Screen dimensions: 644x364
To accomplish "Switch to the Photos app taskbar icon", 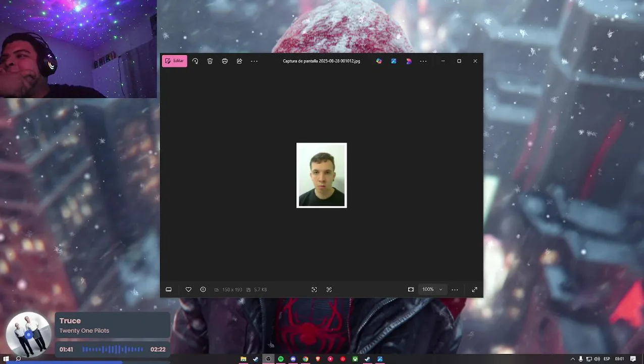I will pos(380,359).
